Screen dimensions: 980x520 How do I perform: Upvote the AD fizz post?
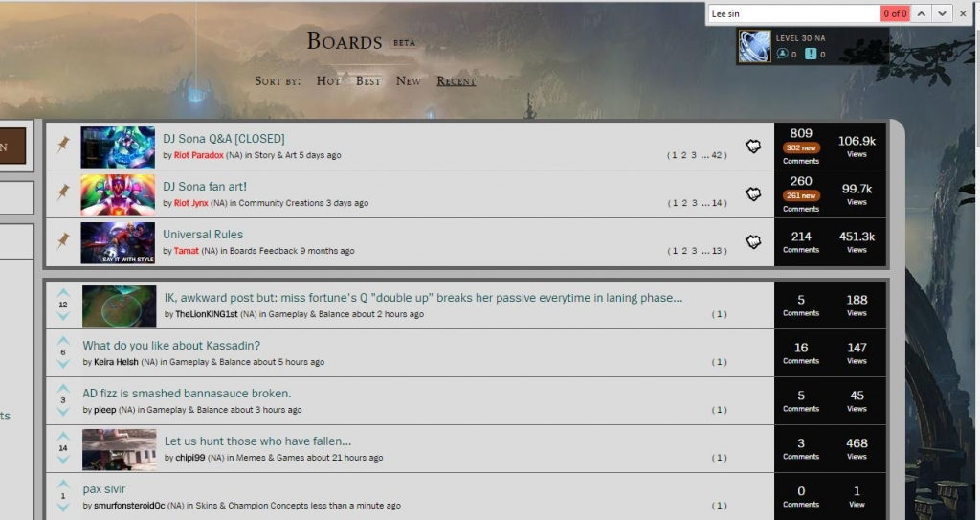point(63,389)
